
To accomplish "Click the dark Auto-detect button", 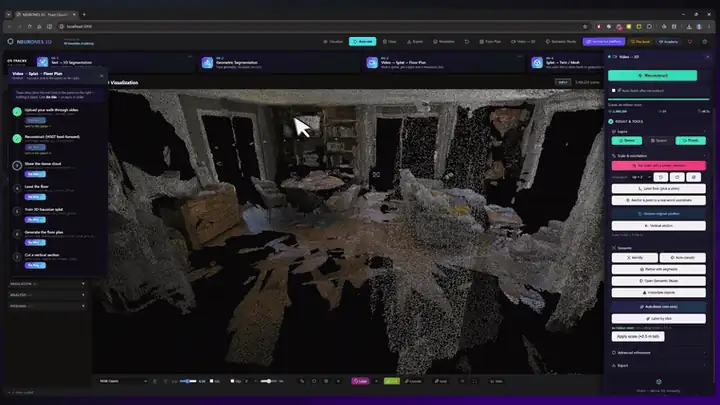I will pyautogui.click(x=658, y=306).
